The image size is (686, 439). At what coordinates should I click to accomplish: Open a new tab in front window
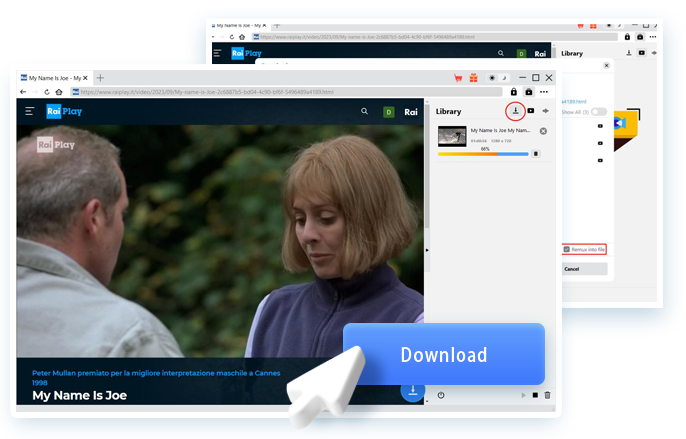pyautogui.click(x=100, y=78)
